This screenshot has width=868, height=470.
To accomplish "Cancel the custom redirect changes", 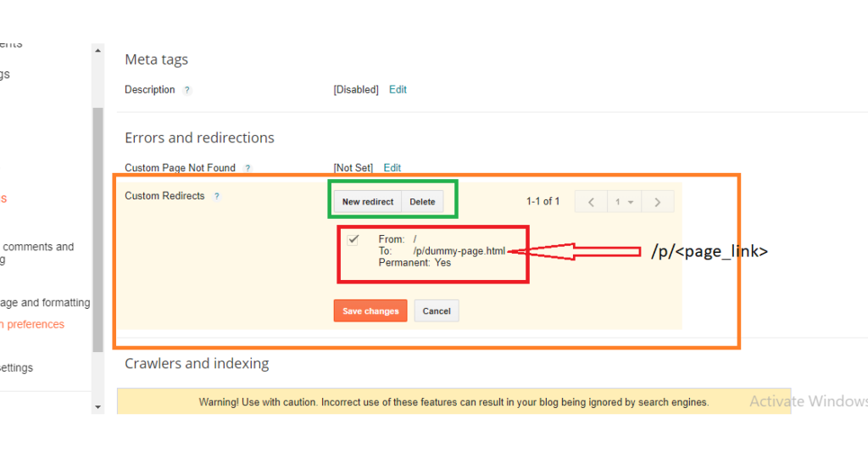I will [437, 311].
